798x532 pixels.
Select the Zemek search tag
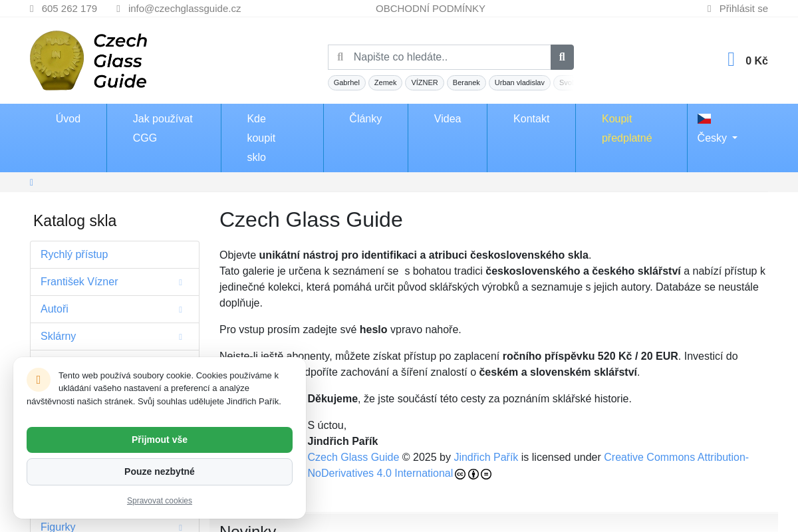[385, 82]
